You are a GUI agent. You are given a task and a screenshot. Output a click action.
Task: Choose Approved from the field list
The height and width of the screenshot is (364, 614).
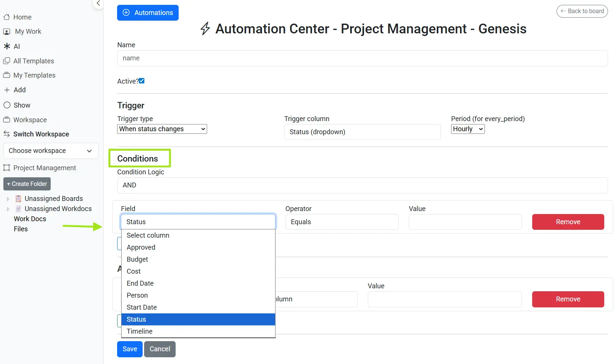click(x=199, y=247)
